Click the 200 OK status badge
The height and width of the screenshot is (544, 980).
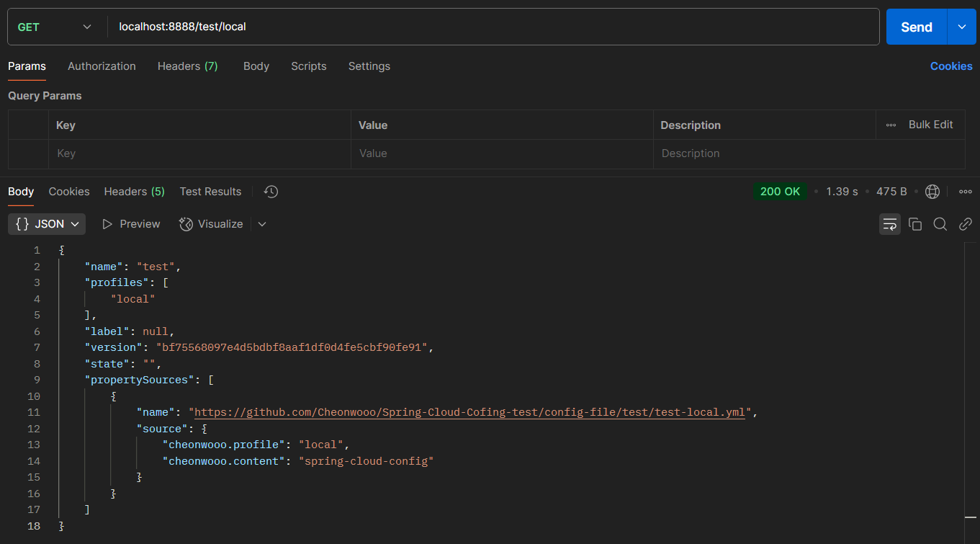[780, 192]
